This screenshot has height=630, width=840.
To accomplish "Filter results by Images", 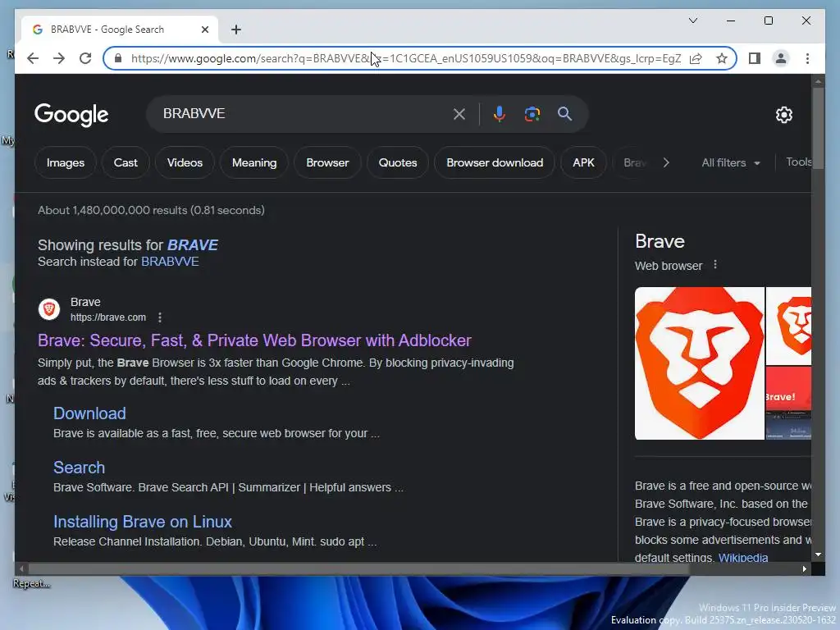I will (66, 163).
